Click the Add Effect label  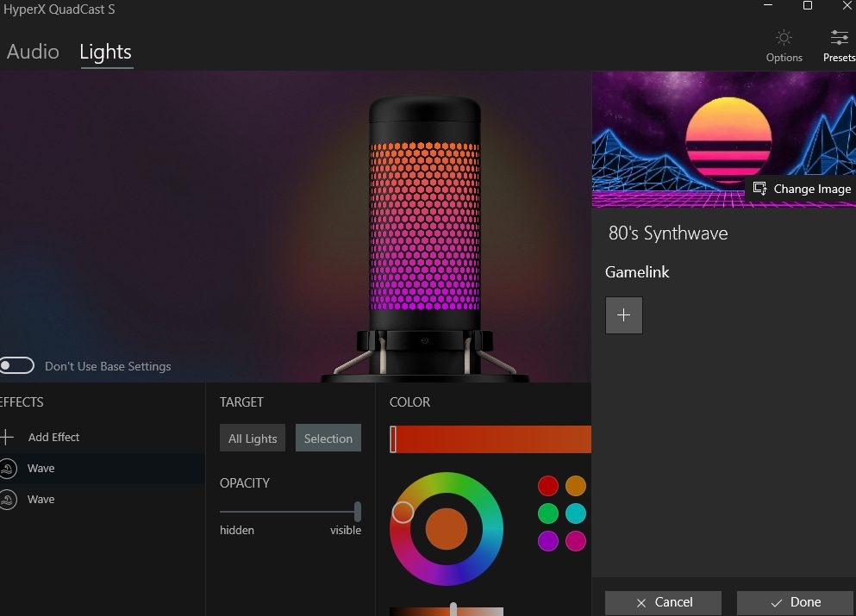(x=54, y=437)
